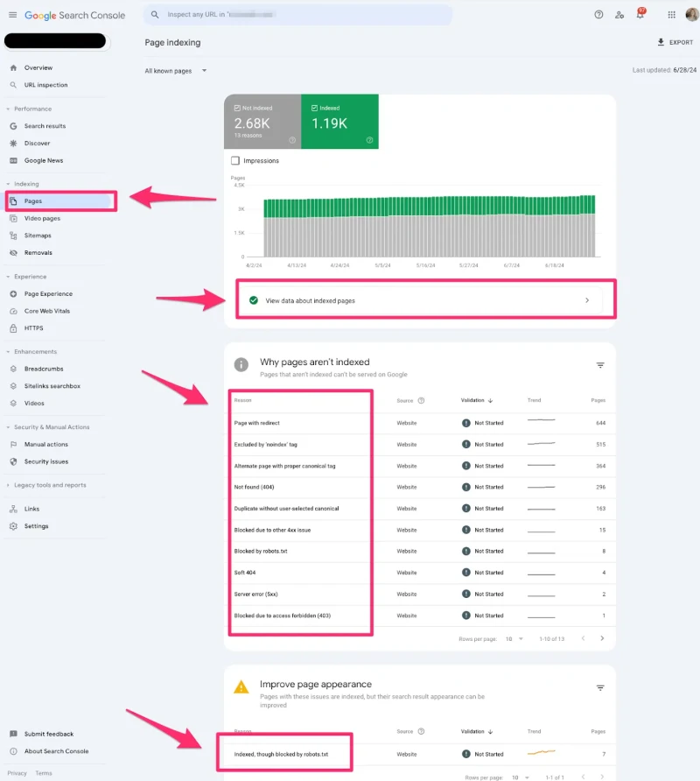Open Duplicate without user-selected canonical row
The image size is (700, 781).
click(420, 509)
